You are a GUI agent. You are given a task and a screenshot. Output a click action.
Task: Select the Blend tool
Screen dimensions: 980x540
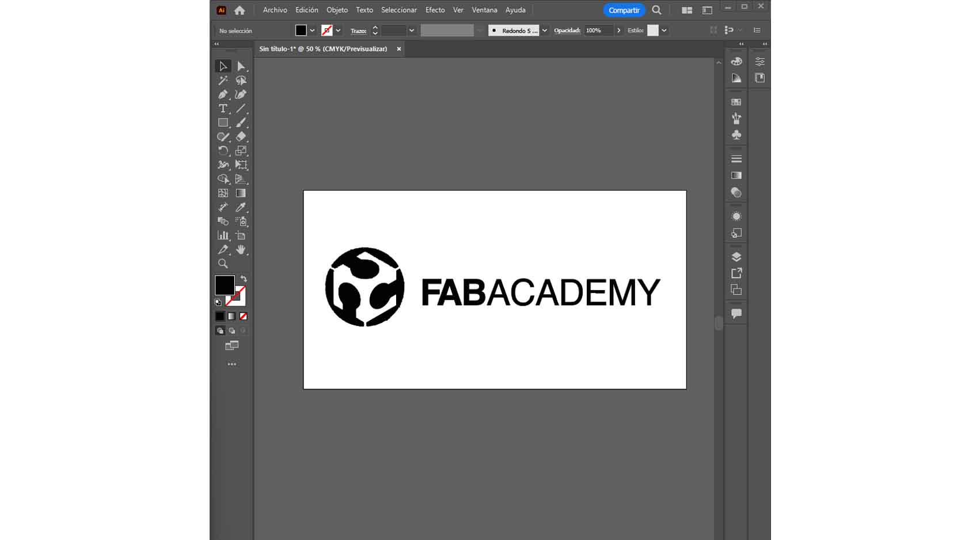tap(223, 221)
